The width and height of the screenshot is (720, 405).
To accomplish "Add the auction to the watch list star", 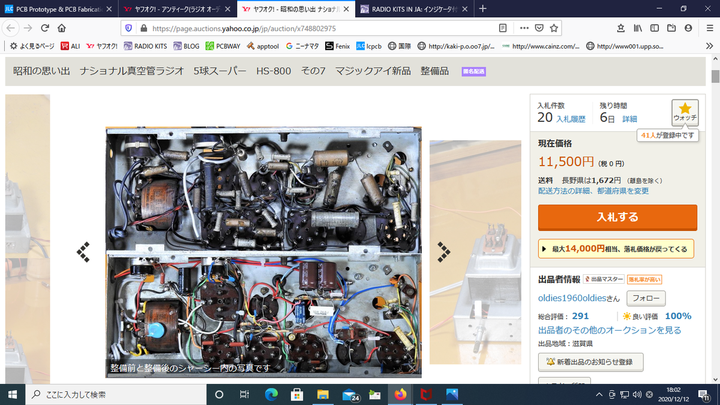I will point(685,112).
